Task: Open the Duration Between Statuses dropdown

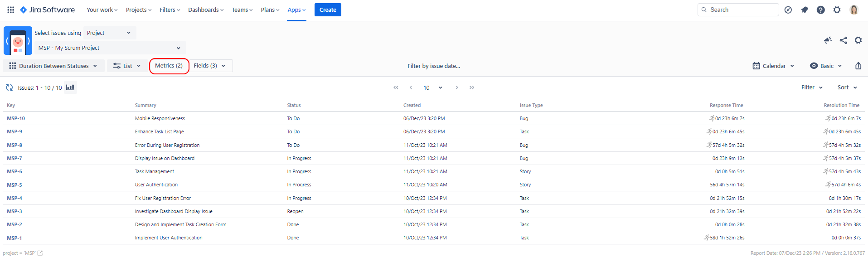Action: (53, 66)
